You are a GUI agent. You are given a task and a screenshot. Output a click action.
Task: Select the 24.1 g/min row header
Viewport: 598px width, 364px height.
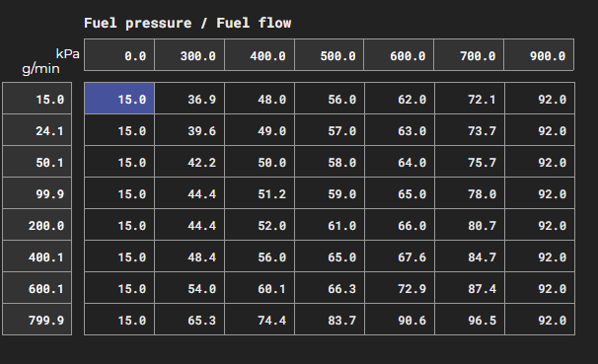[x=37, y=130]
